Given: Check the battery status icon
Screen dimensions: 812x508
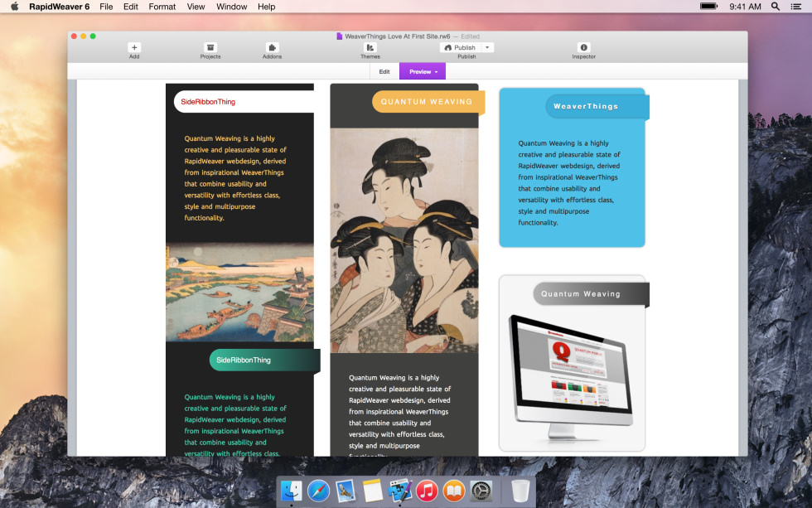Looking at the screenshot, I should point(708,7).
